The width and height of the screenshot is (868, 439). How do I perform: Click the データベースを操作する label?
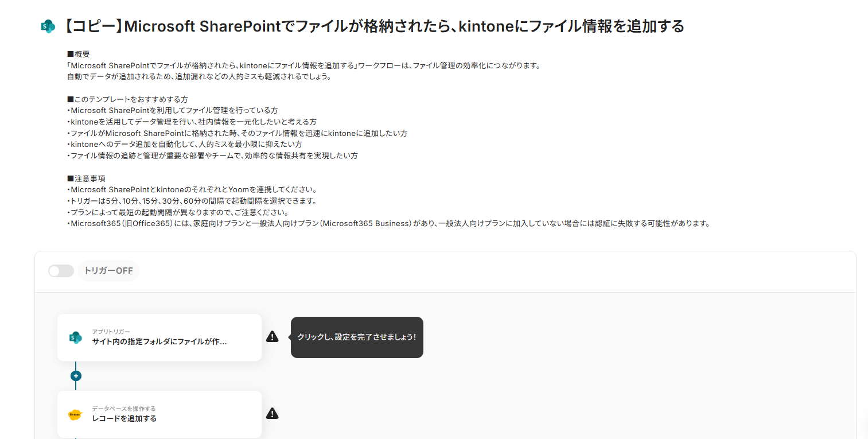tap(124, 409)
